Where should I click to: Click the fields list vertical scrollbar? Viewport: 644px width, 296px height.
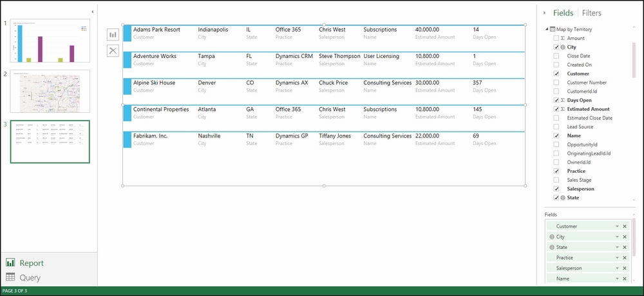coord(633,59)
